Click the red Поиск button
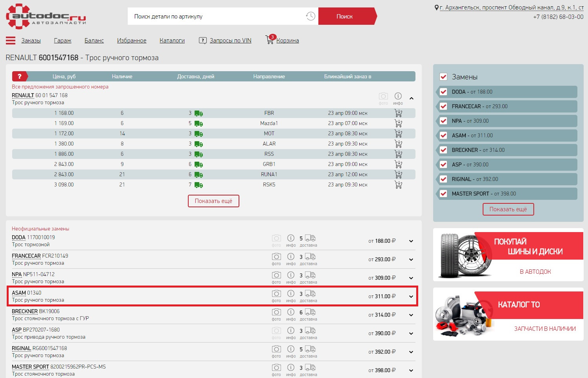588x378 pixels. click(x=347, y=16)
